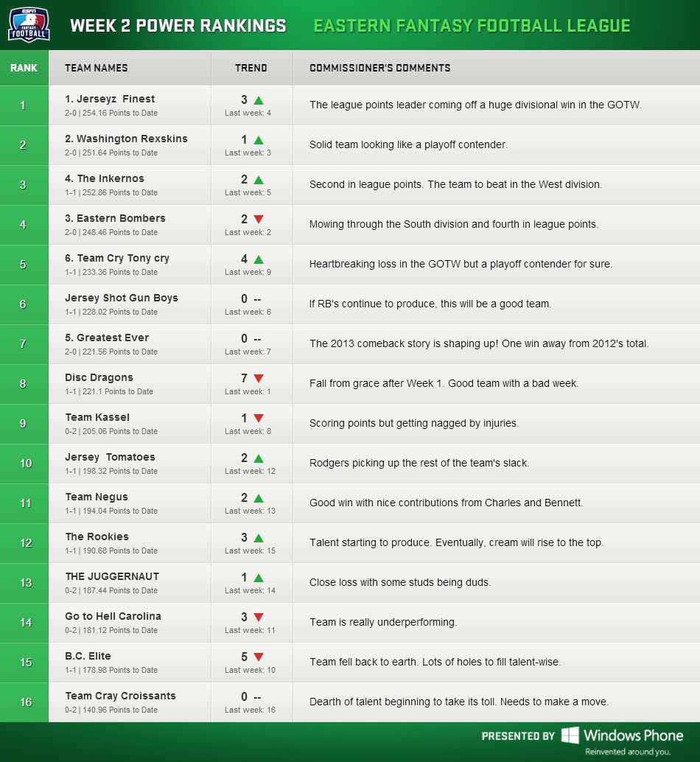Click the RANK column header
The image size is (700, 762).
coord(24,68)
